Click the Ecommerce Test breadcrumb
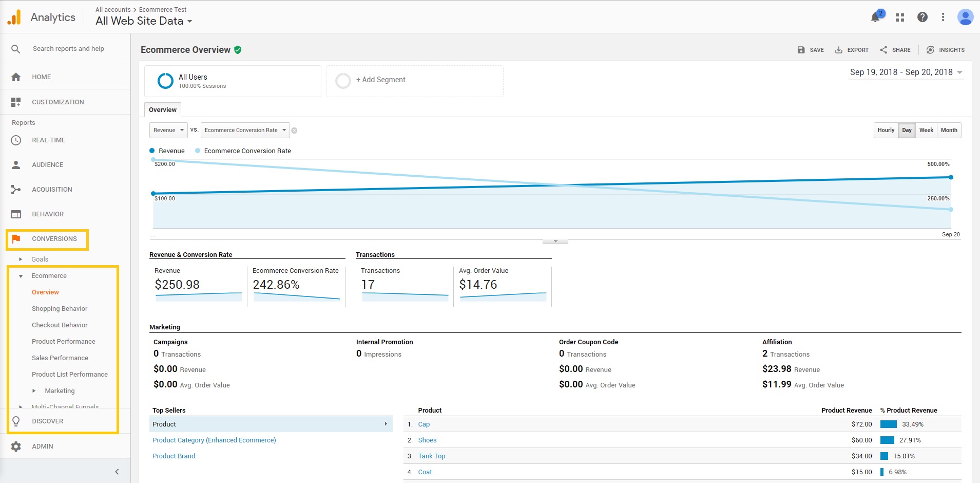 163,10
